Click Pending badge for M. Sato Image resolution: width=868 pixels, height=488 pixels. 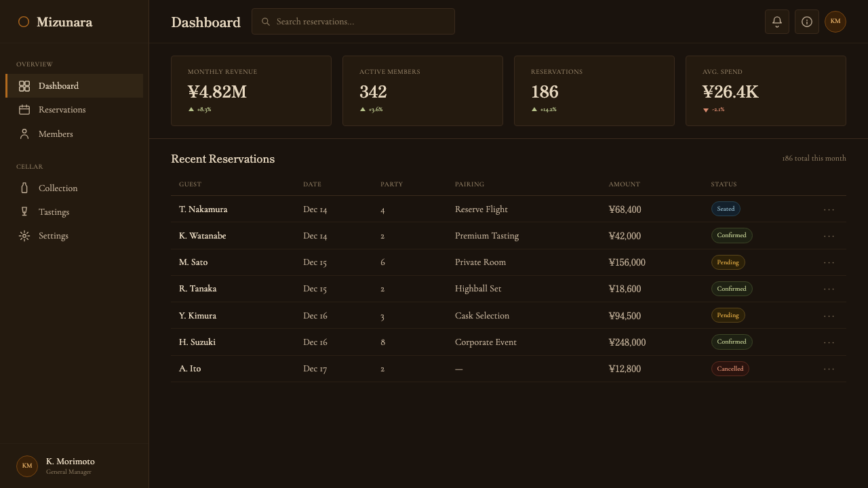728,262
